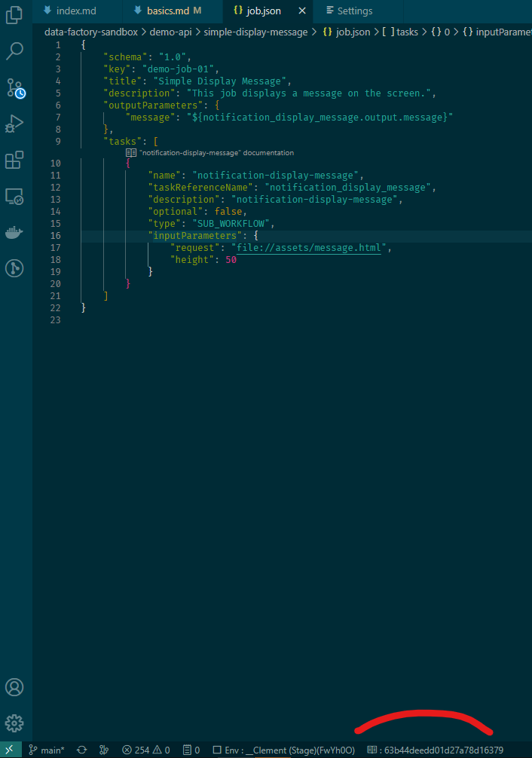This screenshot has height=758, width=532.
Task: Open the Docker view
Action: point(15,232)
